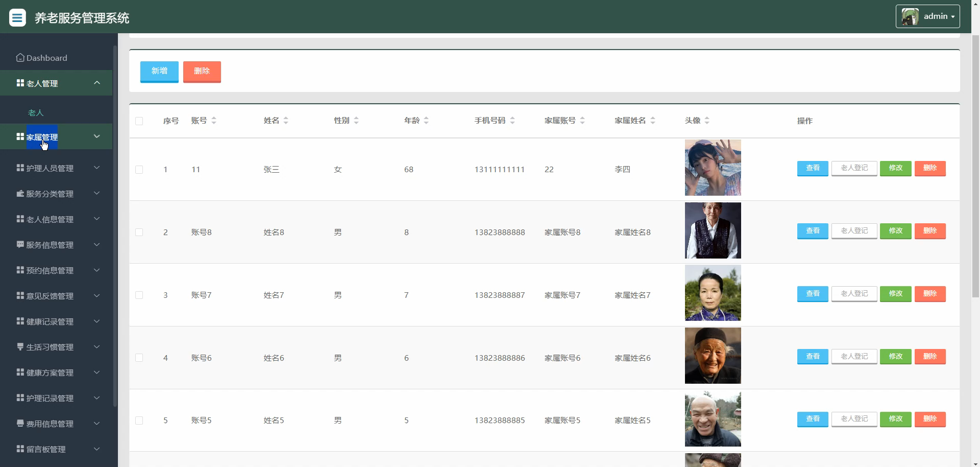
Task: Expand the 意见反馈管理 chevron
Action: point(97,295)
